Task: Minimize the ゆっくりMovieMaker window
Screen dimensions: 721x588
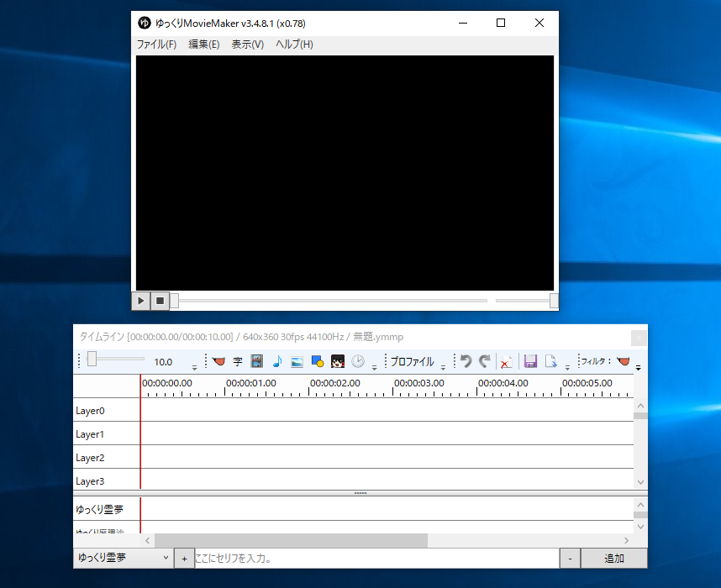Action: point(463,23)
